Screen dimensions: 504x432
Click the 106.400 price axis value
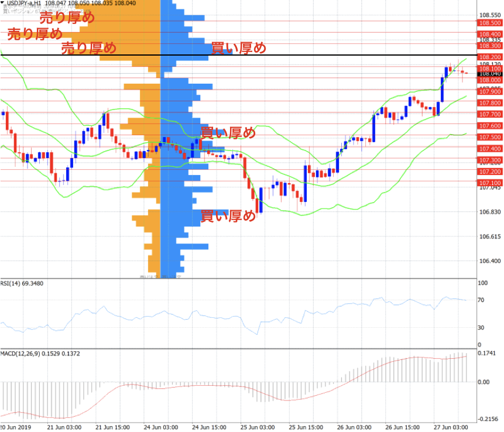pyautogui.click(x=490, y=261)
